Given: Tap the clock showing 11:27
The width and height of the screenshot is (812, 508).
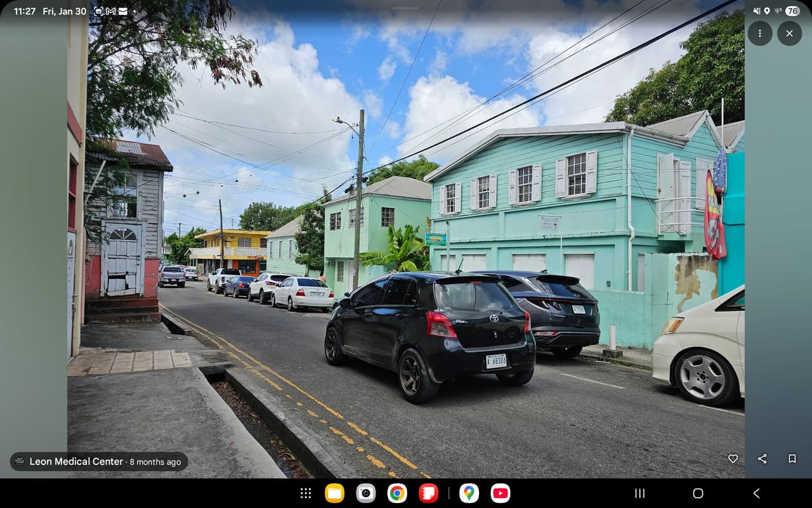Looking at the screenshot, I should [x=25, y=11].
